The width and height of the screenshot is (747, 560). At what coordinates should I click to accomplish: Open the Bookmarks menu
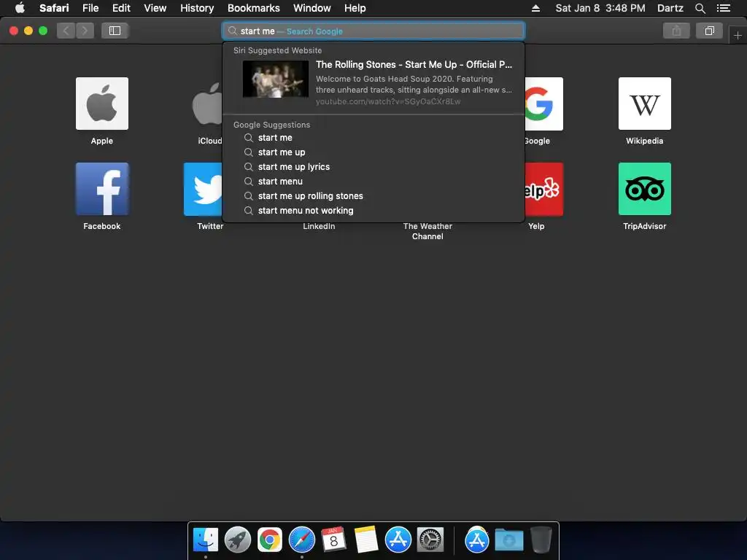[x=253, y=8]
